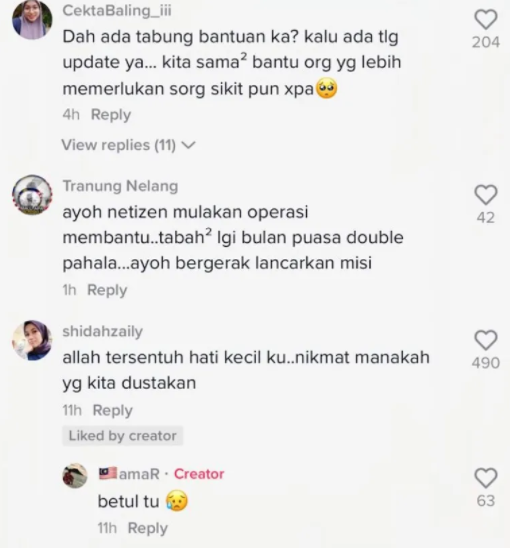Viewport: 510px width, 549px height.
Task: Open shidahzaily's profile avatar
Action: (x=32, y=340)
